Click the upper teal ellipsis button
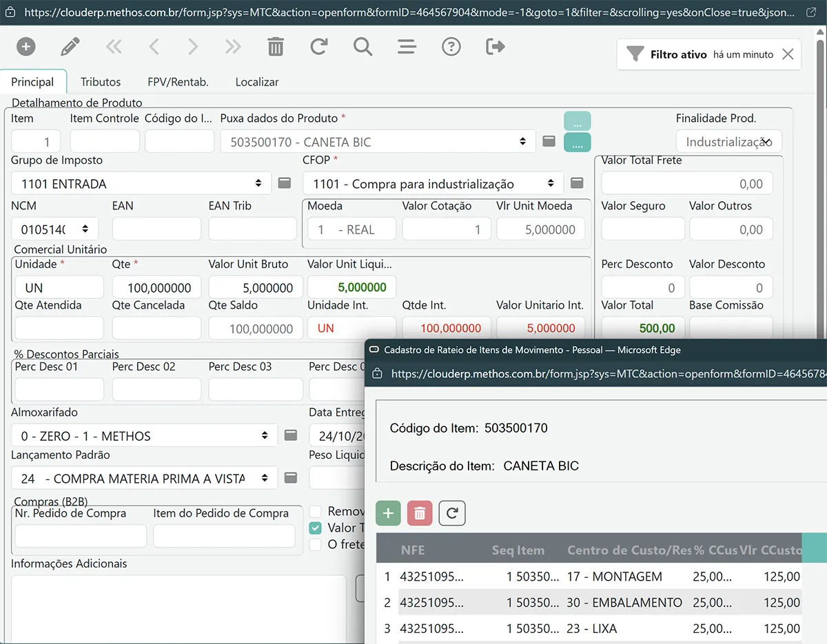 (x=578, y=121)
